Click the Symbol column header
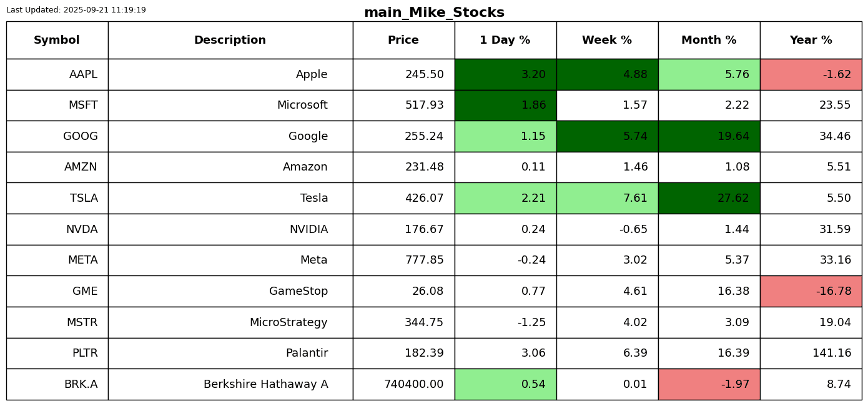Screen dimensions: 868x406 click(57, 41)
